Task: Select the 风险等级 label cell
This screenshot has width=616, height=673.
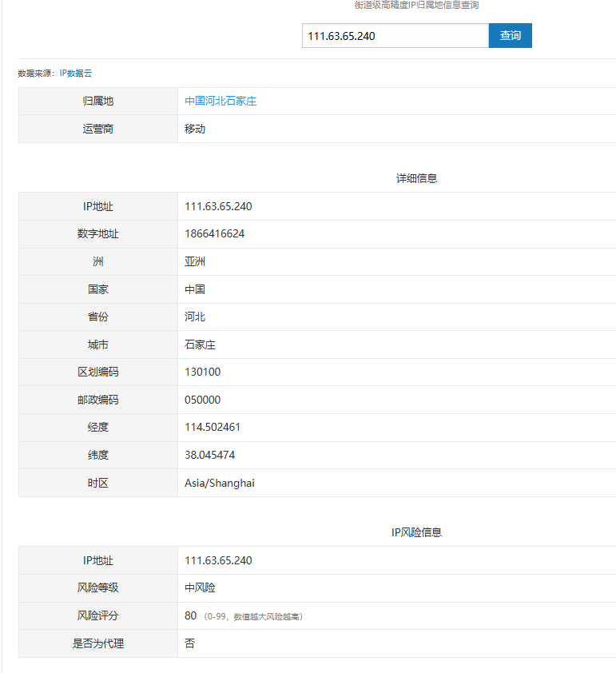Action: (x=98, y=588)
